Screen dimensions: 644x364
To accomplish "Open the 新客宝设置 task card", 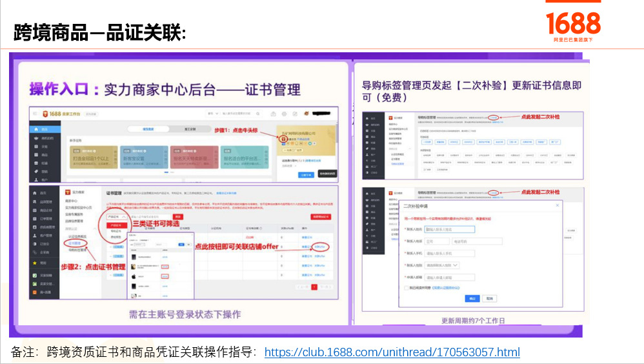I will tap(144, 157).
